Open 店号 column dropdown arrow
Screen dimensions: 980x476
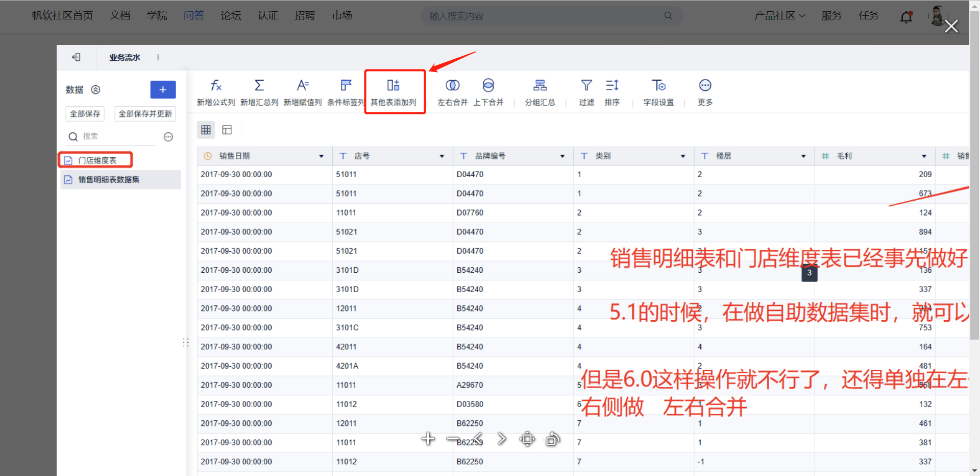442,156
